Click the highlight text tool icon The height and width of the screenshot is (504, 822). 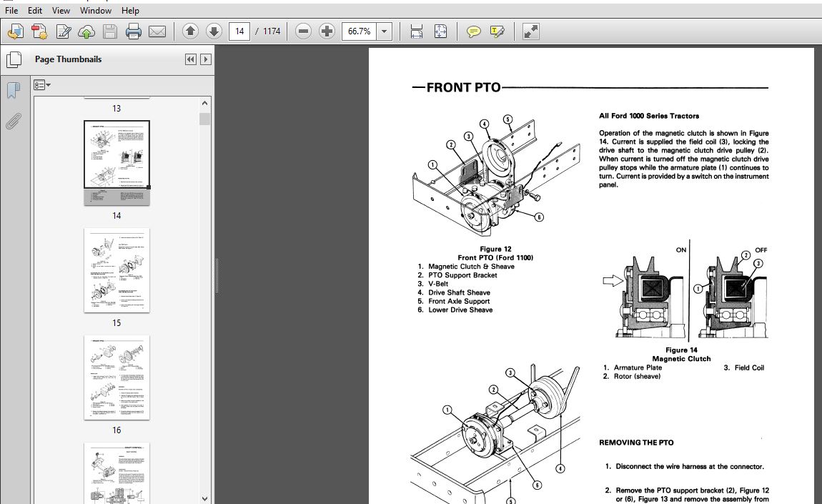[497, 31]
